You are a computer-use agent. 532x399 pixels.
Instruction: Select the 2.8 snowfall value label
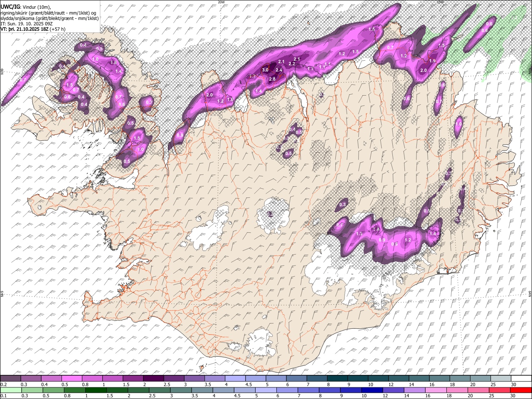pos(273,79)
